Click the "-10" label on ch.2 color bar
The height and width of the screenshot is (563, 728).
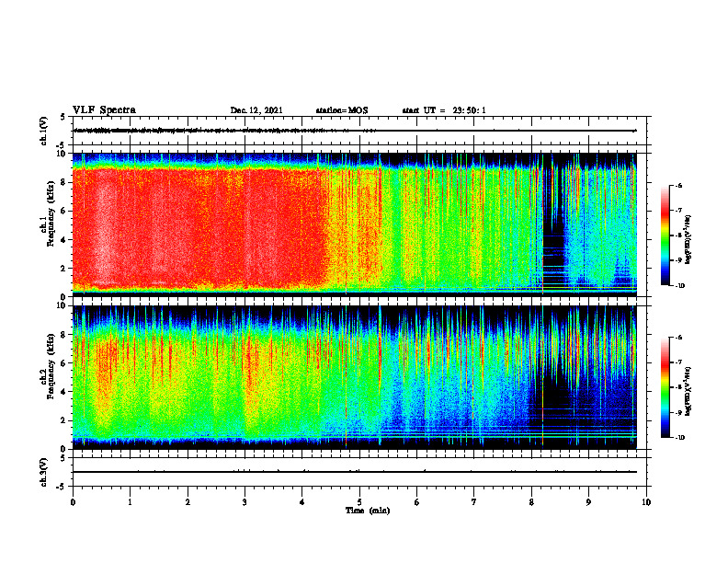click(679, 437)
